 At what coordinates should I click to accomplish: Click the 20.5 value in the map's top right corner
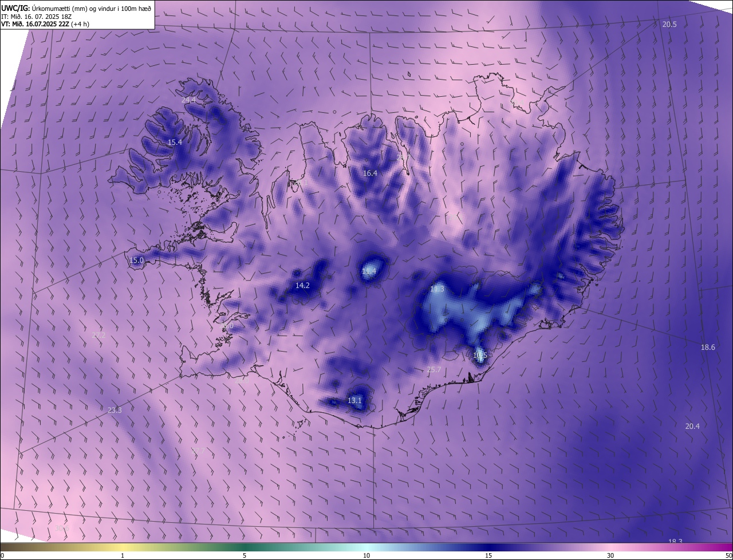669,24
